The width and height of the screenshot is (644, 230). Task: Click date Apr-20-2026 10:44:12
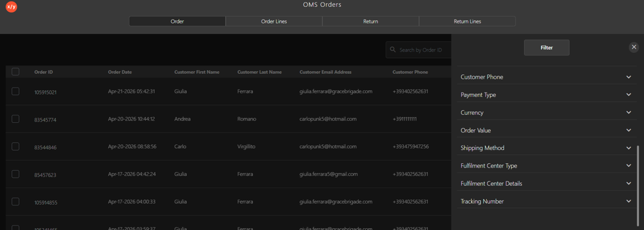point(131,119)
